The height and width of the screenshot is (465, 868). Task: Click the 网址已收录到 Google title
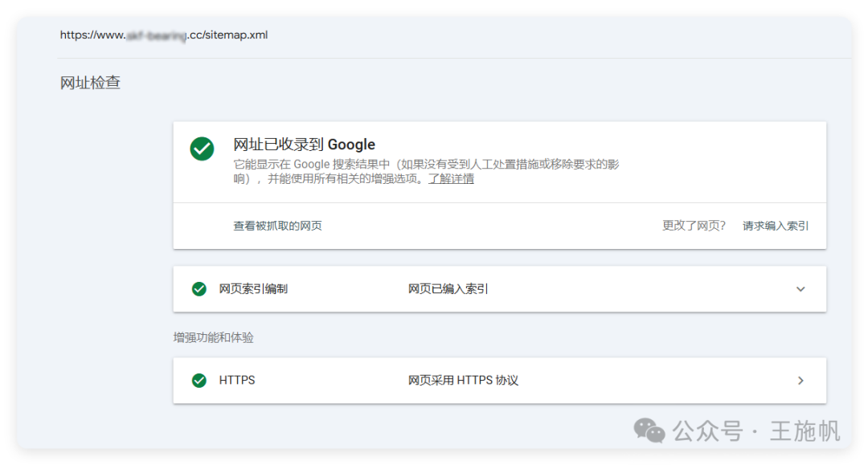pyautogui.click(x=303, y=145)
